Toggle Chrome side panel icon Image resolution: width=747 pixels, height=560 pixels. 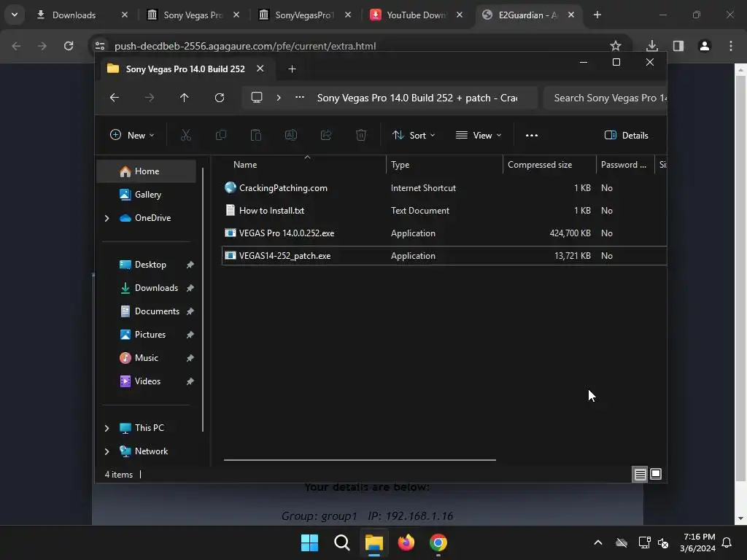[x=678, y=46]
